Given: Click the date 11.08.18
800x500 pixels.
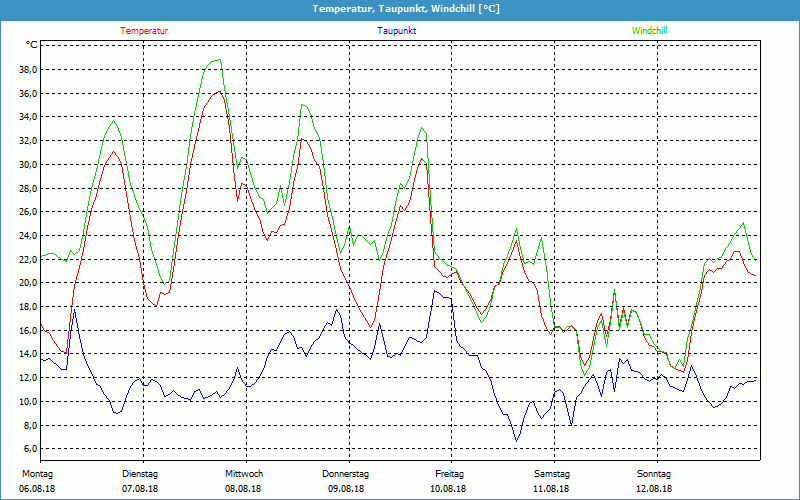Looking at the screenshot, I should pos(551,489).
